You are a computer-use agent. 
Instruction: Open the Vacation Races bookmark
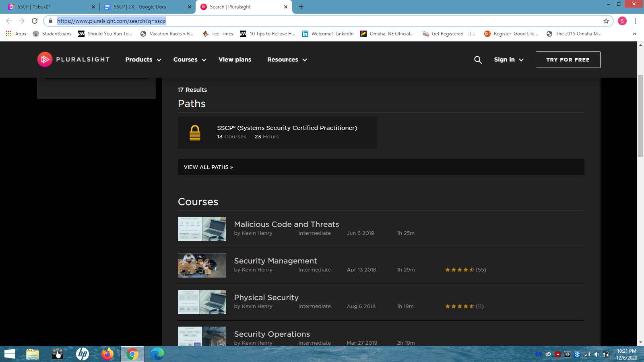pyautogui.click(x=167, y=34)
